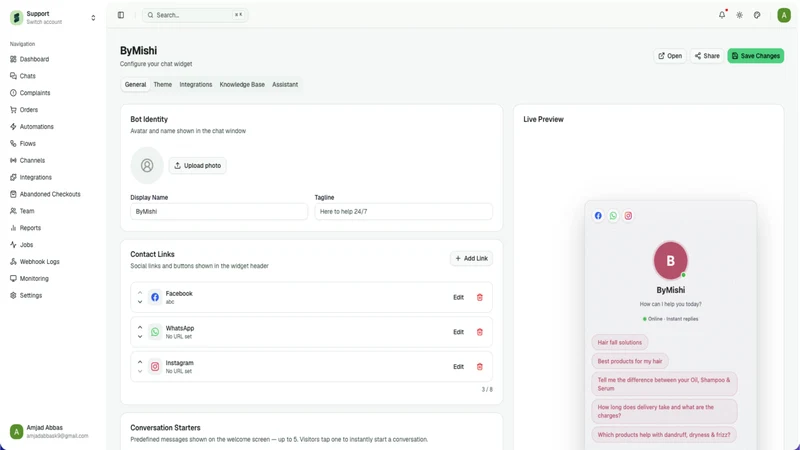Focus the Search field
The width and height of the screenshot is (800, 450).
point(195,15)
